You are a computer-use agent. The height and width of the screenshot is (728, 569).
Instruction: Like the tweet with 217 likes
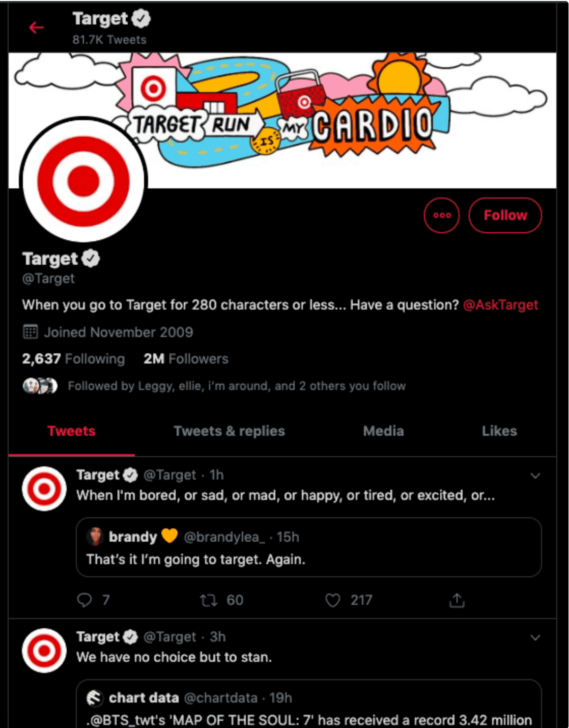pyautogui.click(x=333, y=600)
